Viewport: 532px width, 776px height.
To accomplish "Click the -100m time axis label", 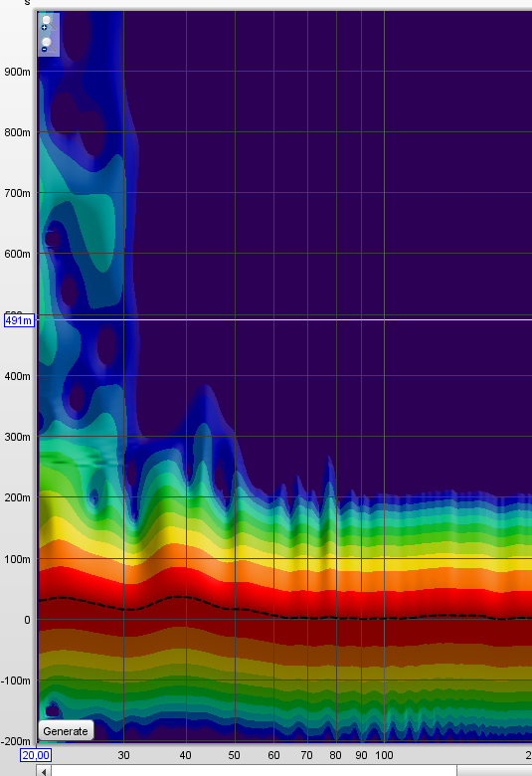I will pyautogui.click(x=16, y=680).
